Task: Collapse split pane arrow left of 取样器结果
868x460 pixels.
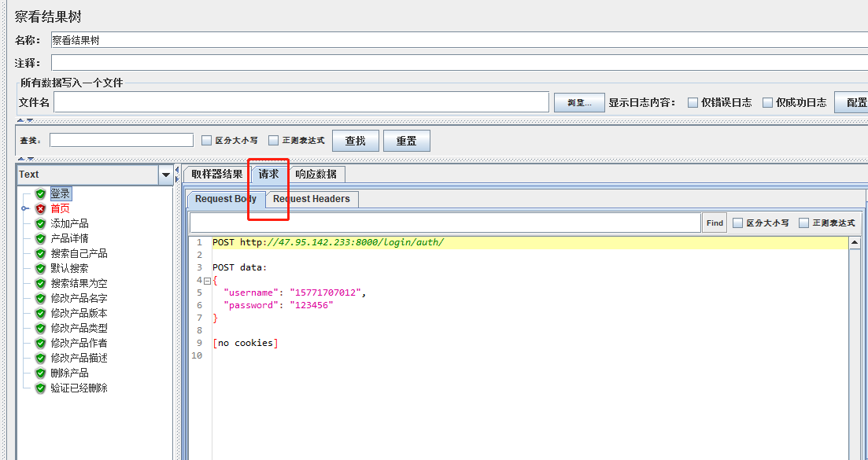Action: (177, 168)
